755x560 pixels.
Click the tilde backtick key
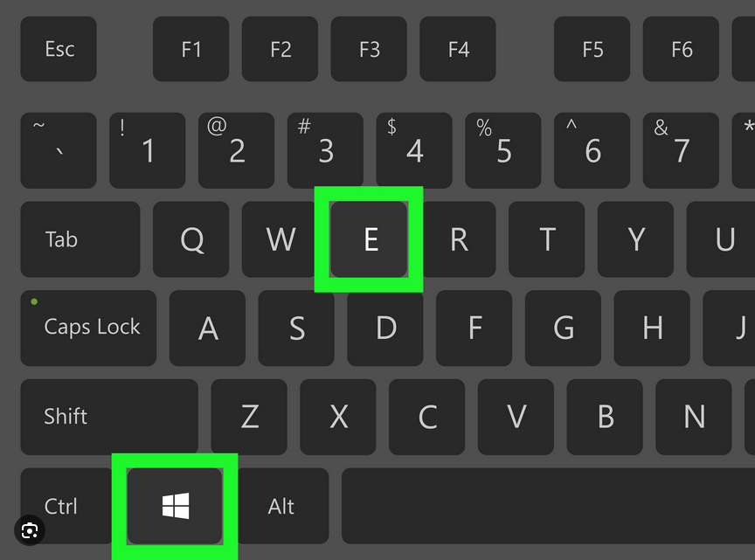[x=59, y=150]
